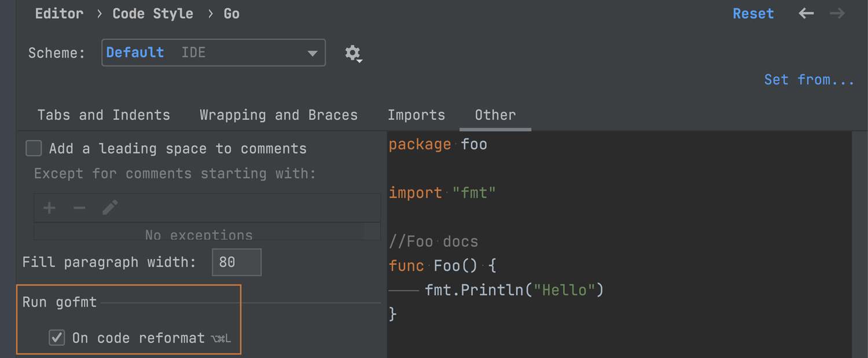Open the Wrapping and Braces tab

pos(278,115)
